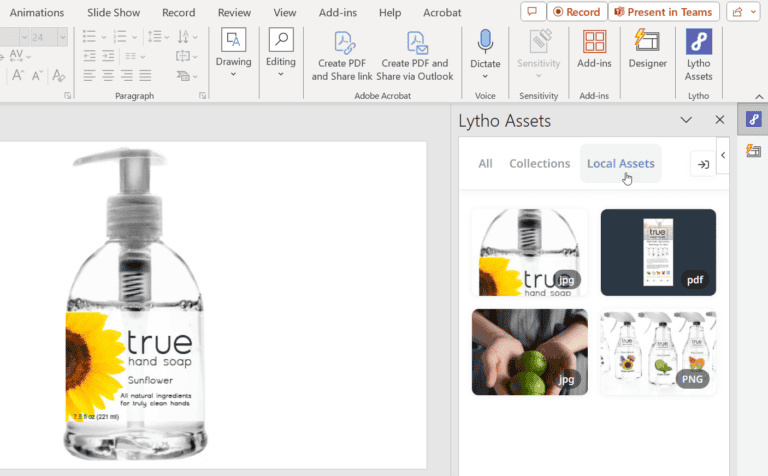This screenshot has height=476, width=768.
Task: Clear all formatting
Action: (58, 75)
